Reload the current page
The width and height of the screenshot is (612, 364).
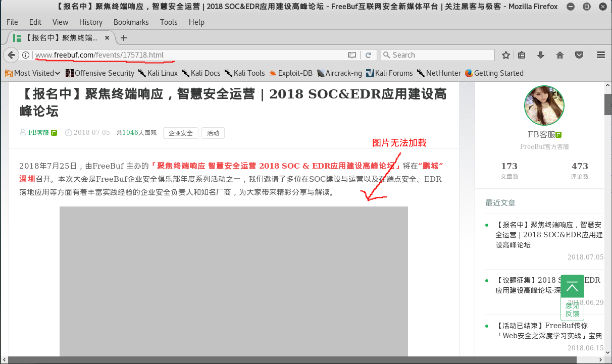pyautogui.click(x=369, y=55)
